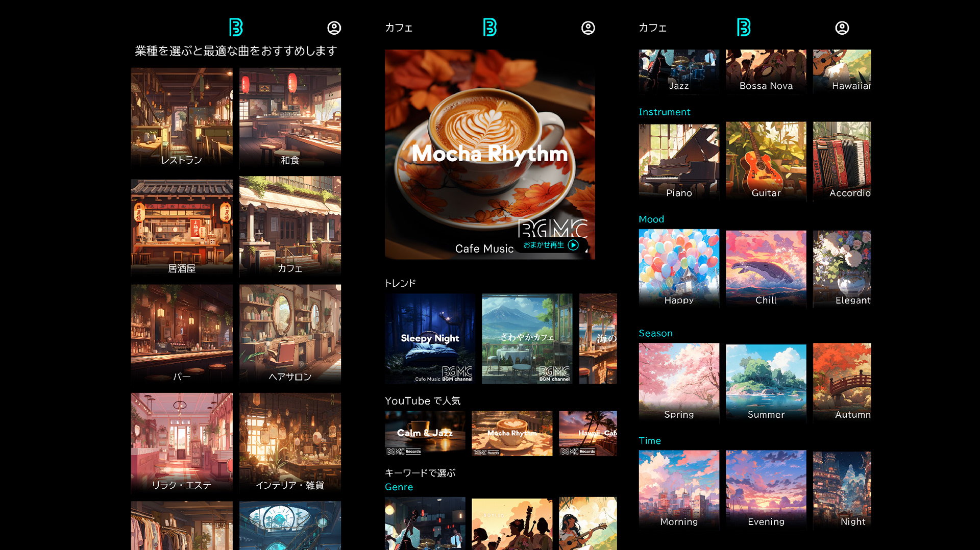Select the レストラン business type
This screenshot has height=550, width=980.
coord(182,118)
